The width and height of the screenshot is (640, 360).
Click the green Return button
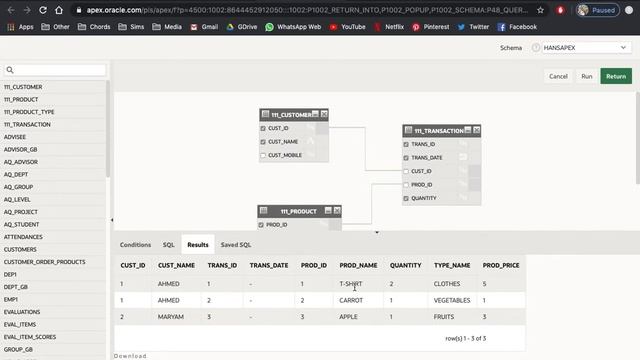pos(616,76)
